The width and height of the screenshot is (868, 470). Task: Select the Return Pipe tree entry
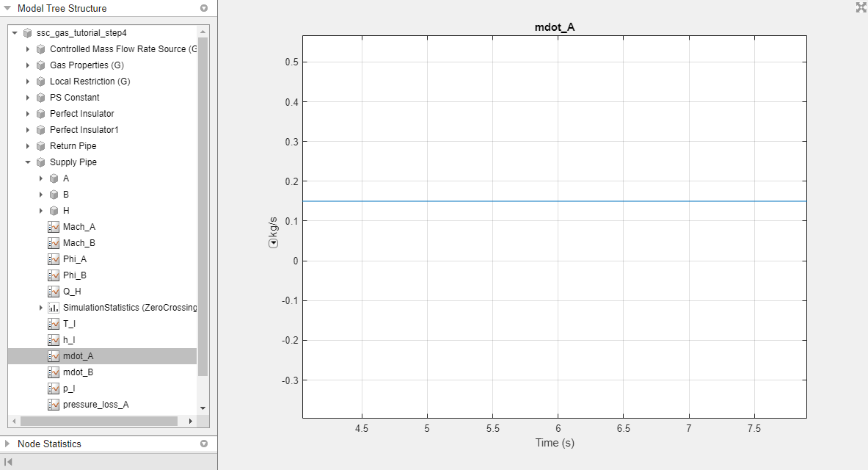(73, 145)
